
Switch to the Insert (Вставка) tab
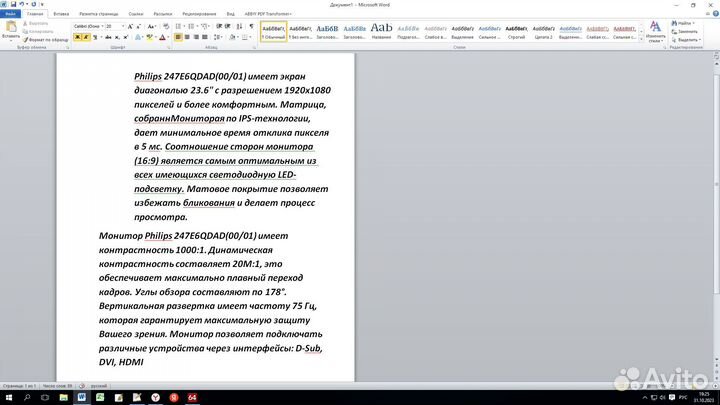tap(61, 14)
